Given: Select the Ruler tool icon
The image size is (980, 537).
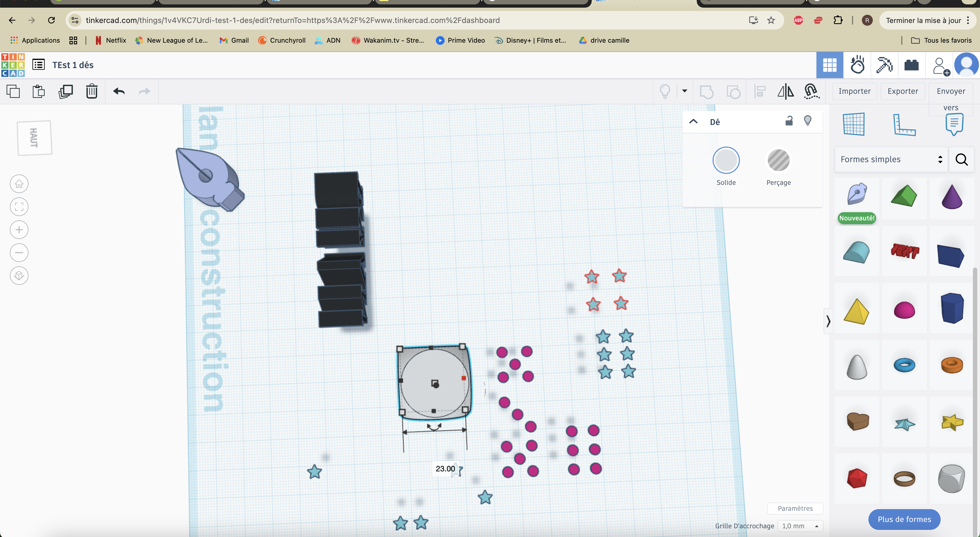Looking at the screenshot, I should click(x=904, y=124).
